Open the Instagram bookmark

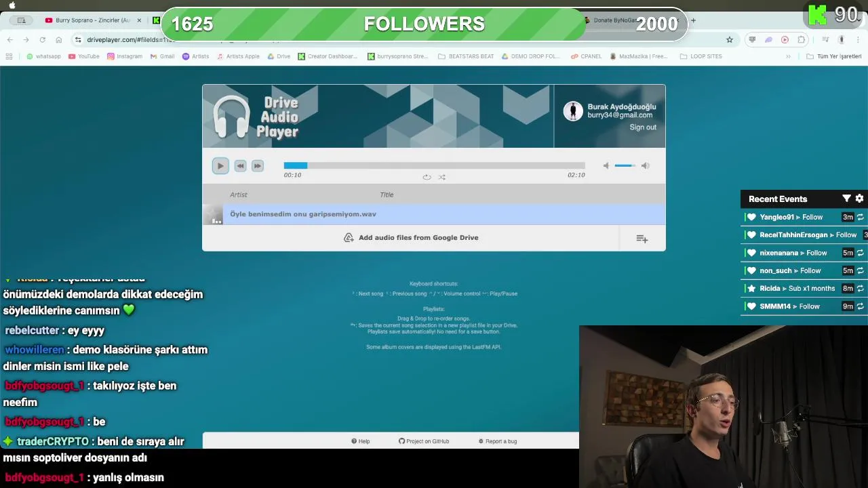[x=125, y=56]
